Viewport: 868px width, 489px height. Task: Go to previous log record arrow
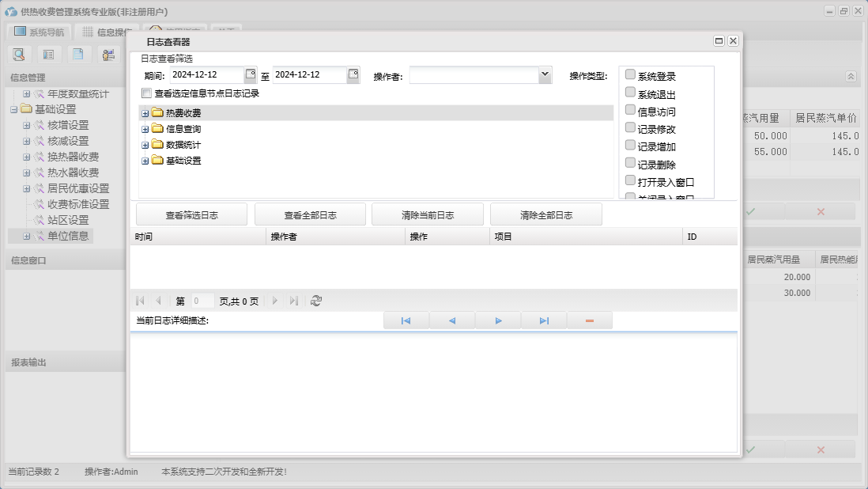pyautogui.click(x=452, y=320)
